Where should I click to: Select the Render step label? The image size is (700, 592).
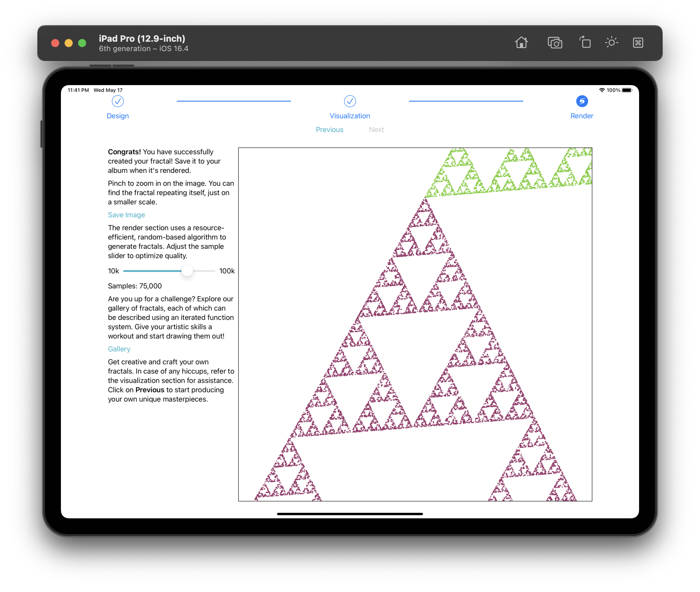[582, 116]
